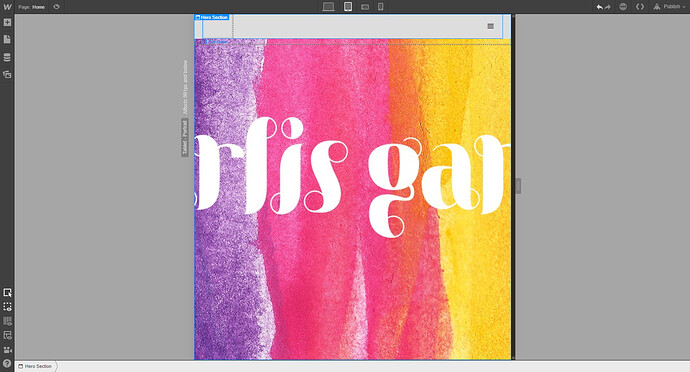
Task: Open the Pages panel
Action: 7,40
